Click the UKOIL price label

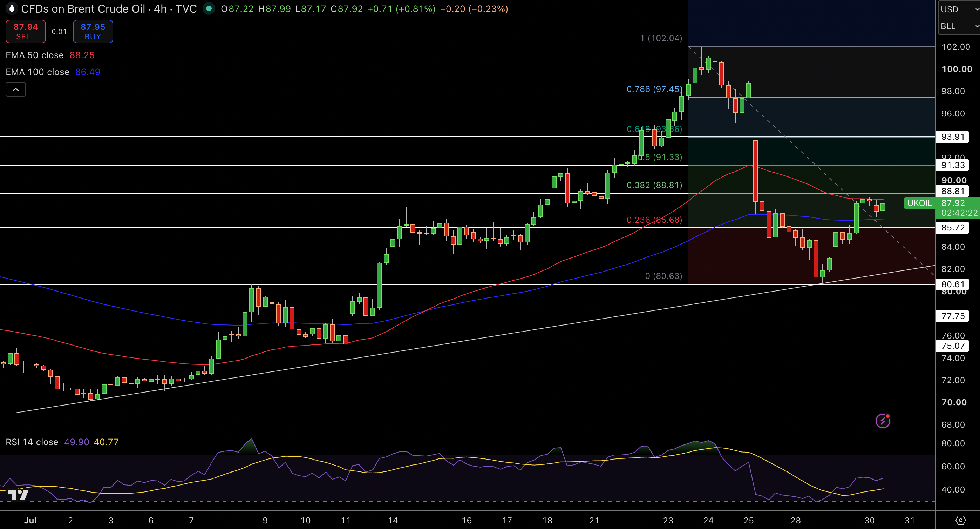tap(919, 203)
